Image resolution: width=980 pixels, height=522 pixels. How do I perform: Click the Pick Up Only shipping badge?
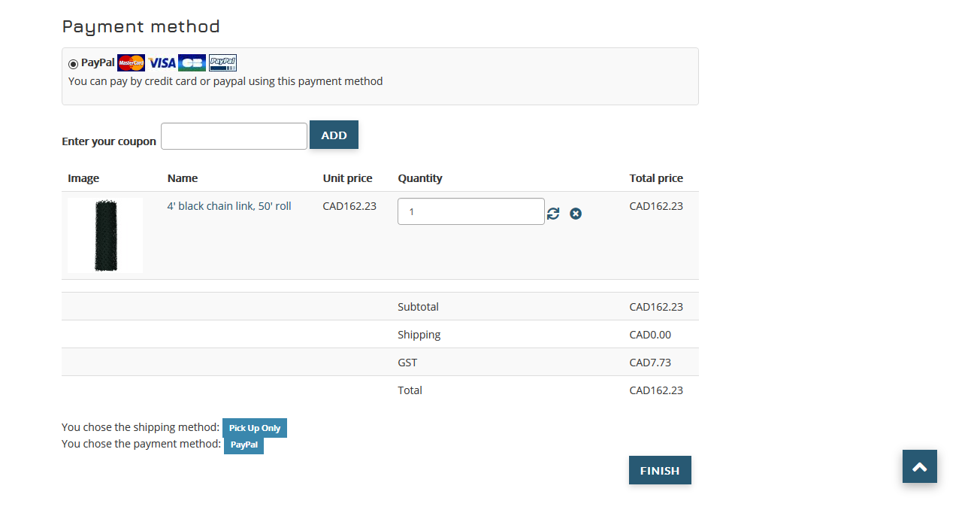tap(255, 428)
